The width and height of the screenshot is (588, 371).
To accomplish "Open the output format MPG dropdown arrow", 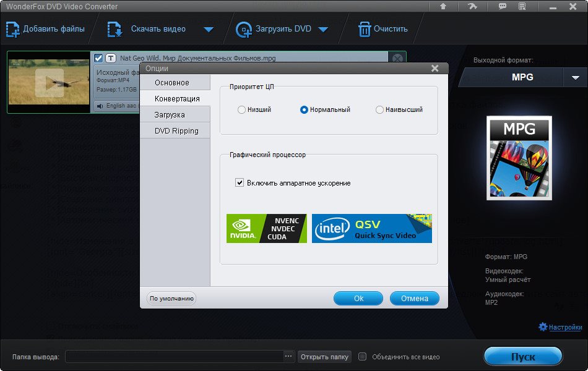I will (x=575, y=77).
